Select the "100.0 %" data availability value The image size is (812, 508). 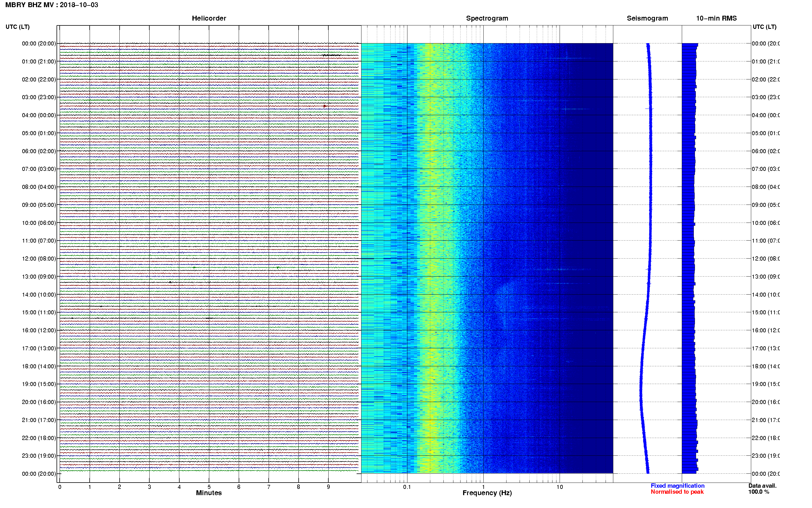coord(759,492)
